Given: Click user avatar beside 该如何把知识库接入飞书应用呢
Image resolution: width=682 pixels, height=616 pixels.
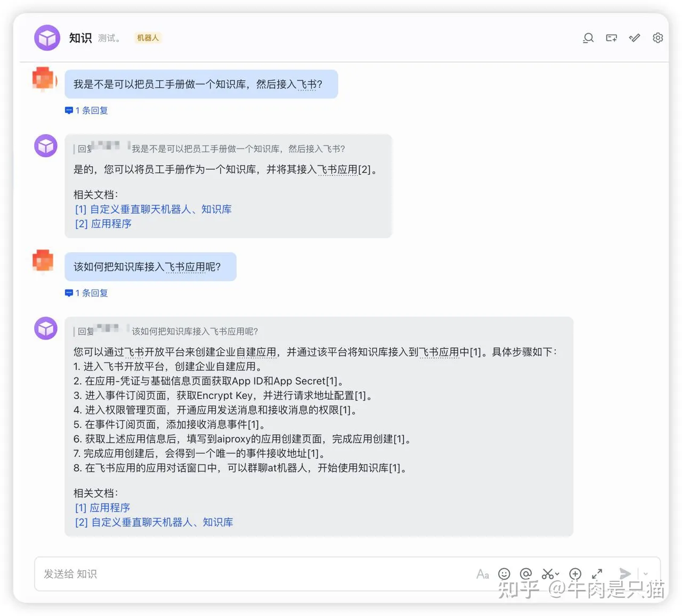Looking at the screenshot, I should [x=43, y=261].
